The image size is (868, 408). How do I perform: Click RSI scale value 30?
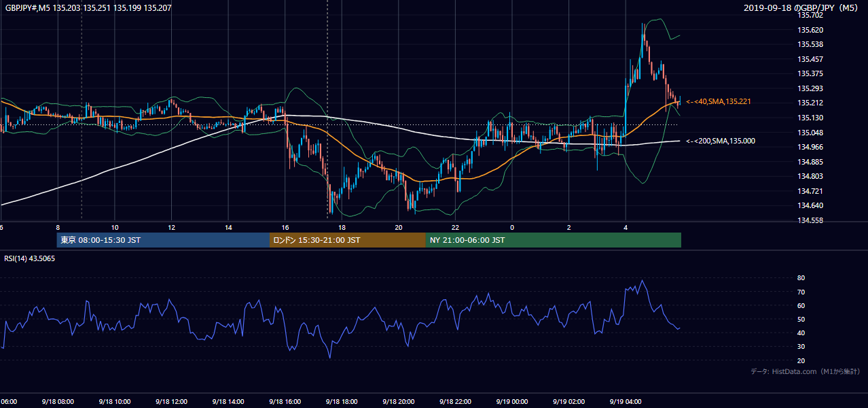click(801, 347)
